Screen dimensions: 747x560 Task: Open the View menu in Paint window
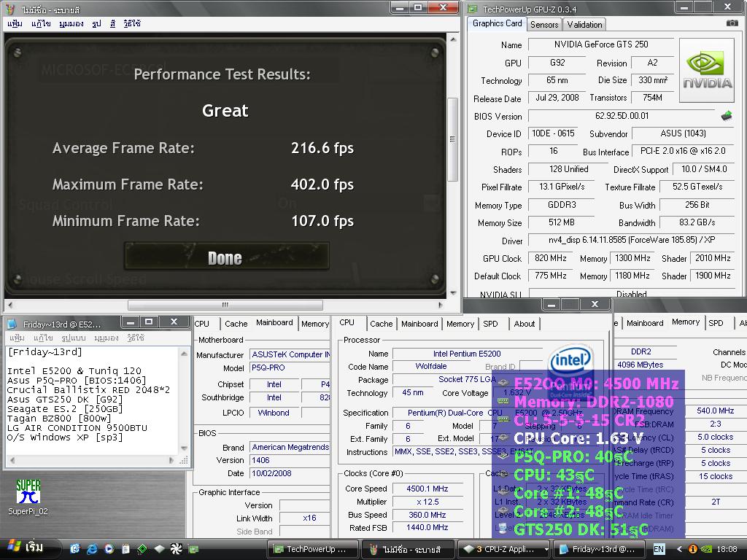(71, 24)
